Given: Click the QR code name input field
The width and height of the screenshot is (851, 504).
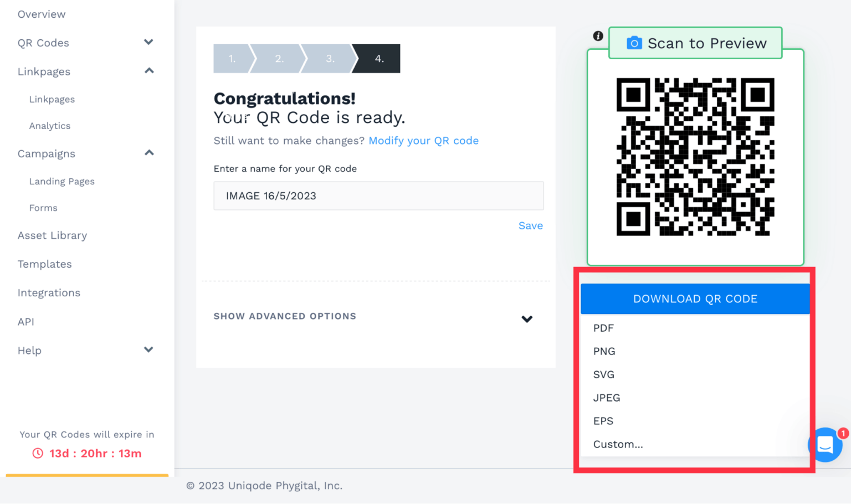Looking at the screenshot, I should (x=378, y=196).
